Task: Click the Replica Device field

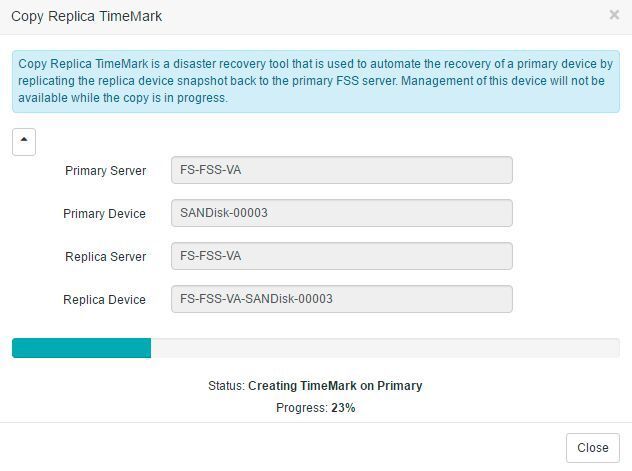Action: [x=341, y=299]
